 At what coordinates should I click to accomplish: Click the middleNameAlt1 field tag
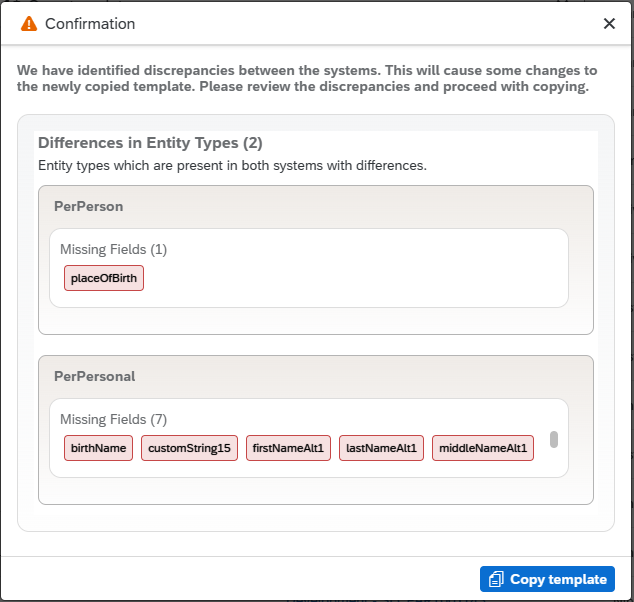pyautogui.click(x=483, y=448)
